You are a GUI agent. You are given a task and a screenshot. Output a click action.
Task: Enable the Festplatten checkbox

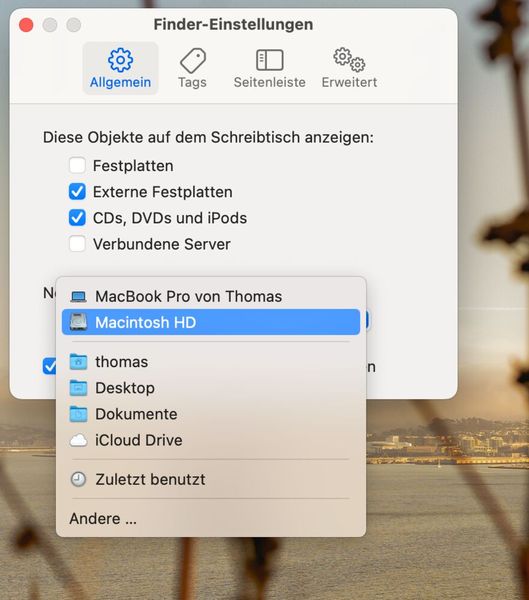click(x=77, y=166)
